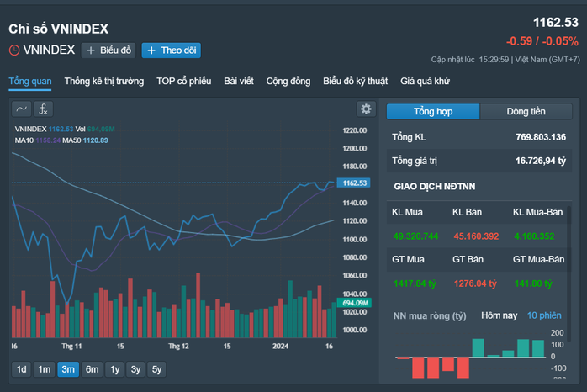This screenshot has width=587, height=392.
Task: Click the Thg 12 date axis label
Action: [x=178, y=347]
